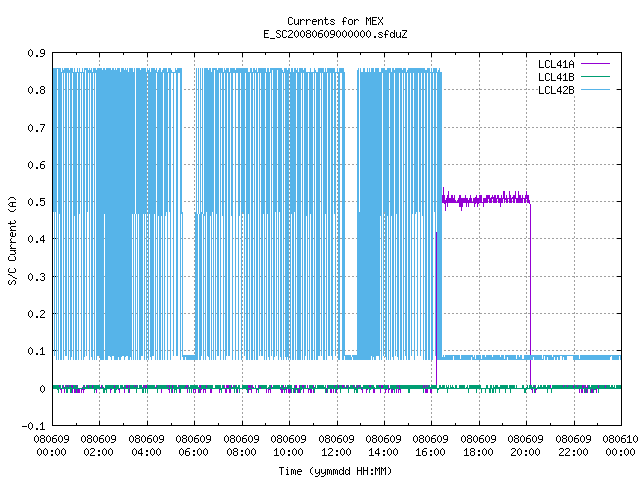This screenshot has width=640, height=480.
Task: Click the 'Time (yymmdd HH:MM)' axis label
Action: pos(335,471)
